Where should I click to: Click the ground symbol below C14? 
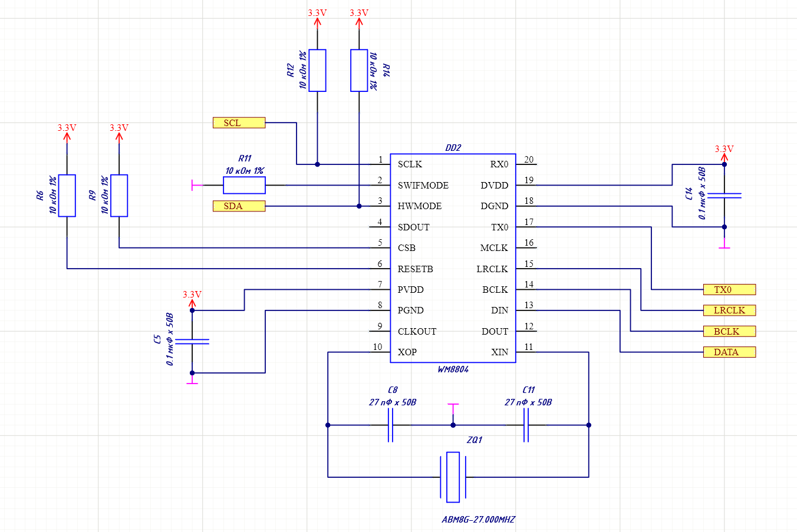(x=724, y=243)
